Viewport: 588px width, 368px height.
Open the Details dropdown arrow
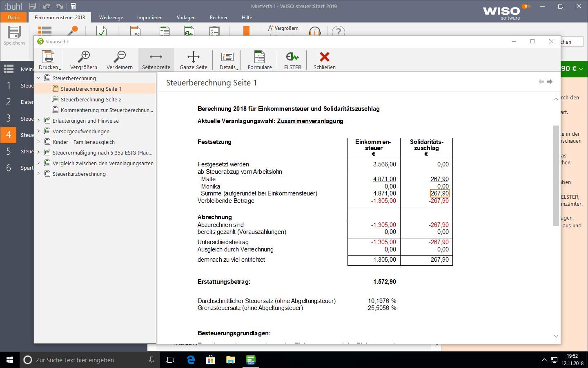(237, 69)
